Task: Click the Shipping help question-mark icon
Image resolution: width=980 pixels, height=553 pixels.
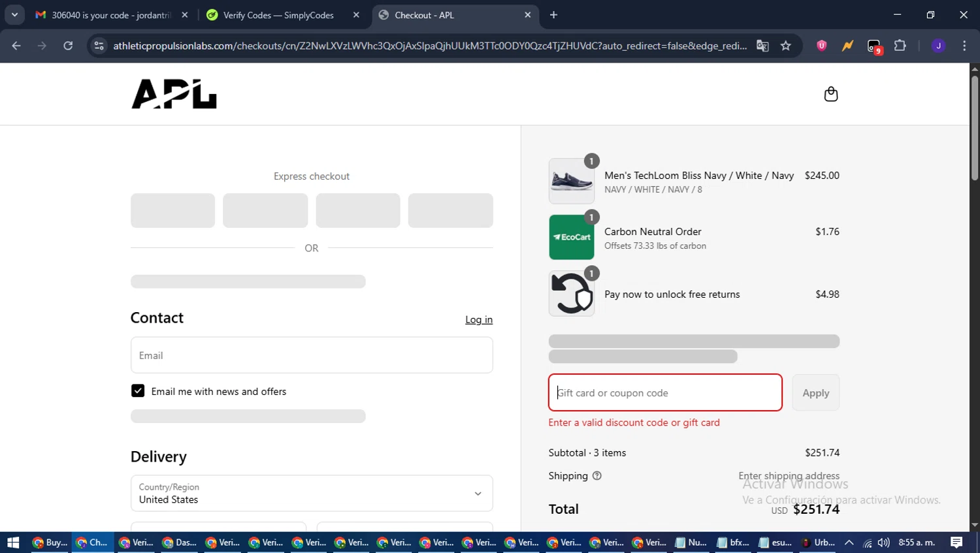Action: click(596, 476)
